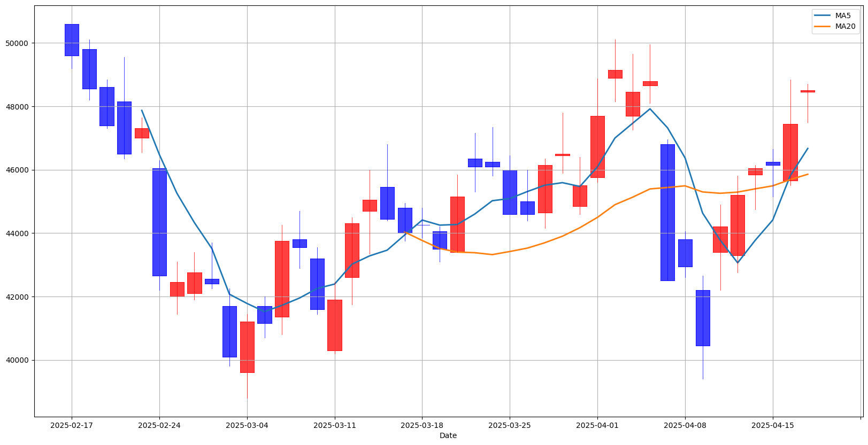Viewport: 868px width, 445px height.
Task: Click the red candle above 2025-03-11
Action: click(335, 325)
